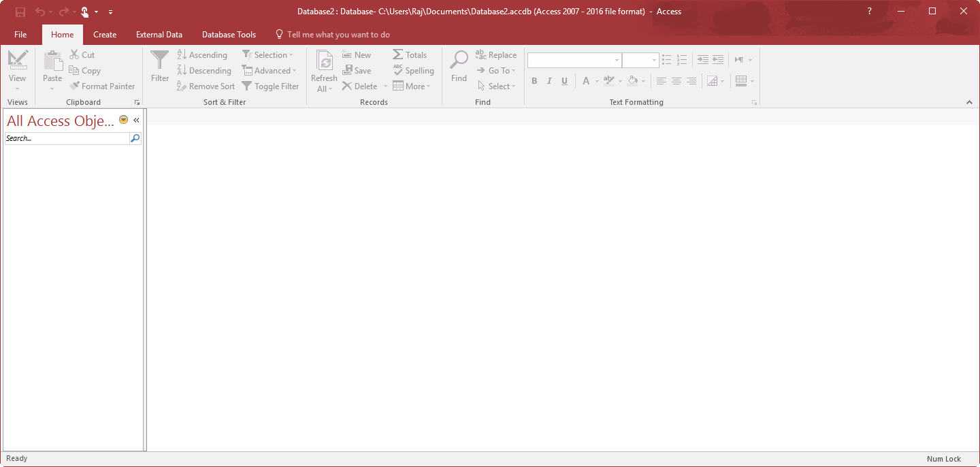This screenshot has width=980, height=467.
Task: Open the Clipboard group dialog launcher
Action: point(137,102)
